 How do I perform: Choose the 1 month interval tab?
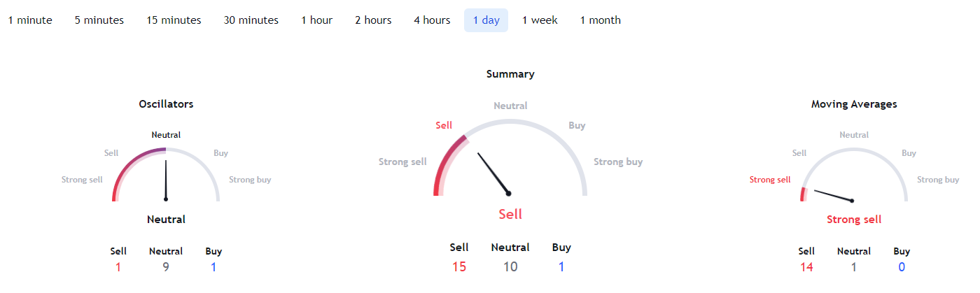click(601, 20)
